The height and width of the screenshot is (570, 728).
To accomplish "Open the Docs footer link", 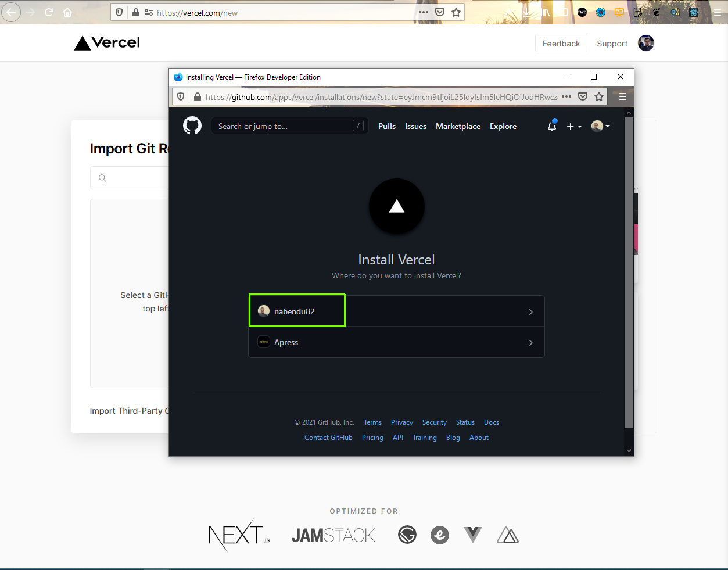I will (x=492, y=422).
